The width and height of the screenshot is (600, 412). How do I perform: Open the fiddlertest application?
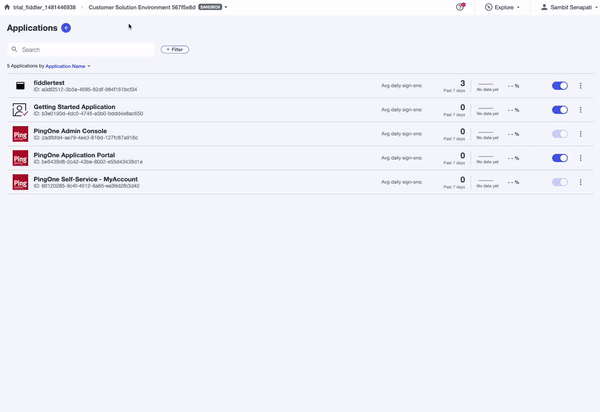[49, 83]
